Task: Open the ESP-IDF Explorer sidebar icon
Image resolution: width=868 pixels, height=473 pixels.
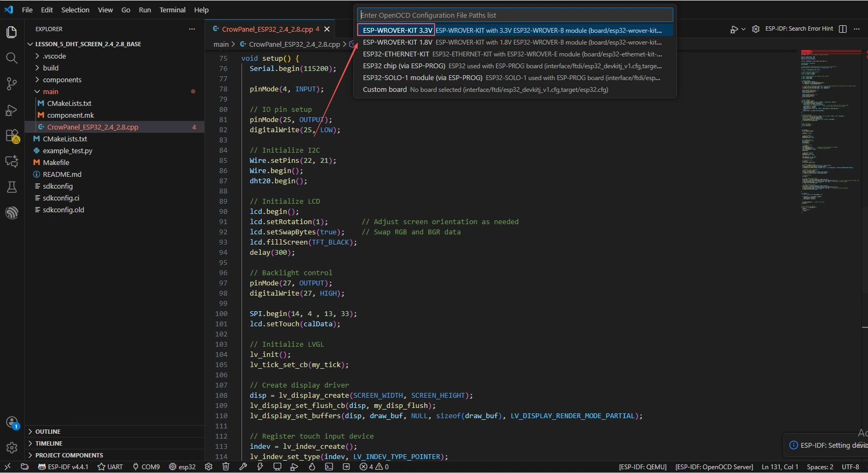Action: coord(11,213)
